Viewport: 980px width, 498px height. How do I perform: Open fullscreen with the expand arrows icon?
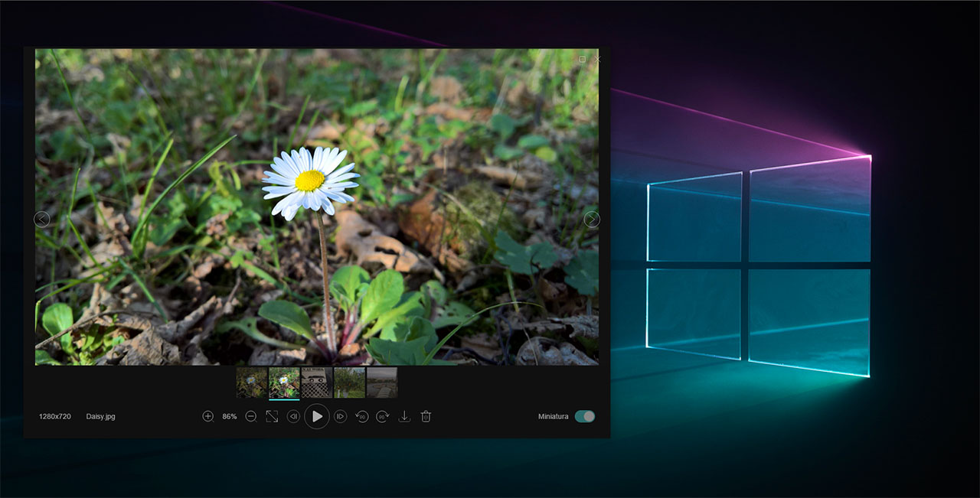pyautogui.click(x=272, y=416)
